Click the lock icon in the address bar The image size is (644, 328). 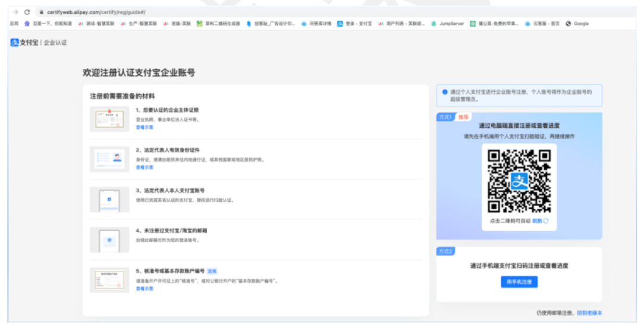(42, 13)
